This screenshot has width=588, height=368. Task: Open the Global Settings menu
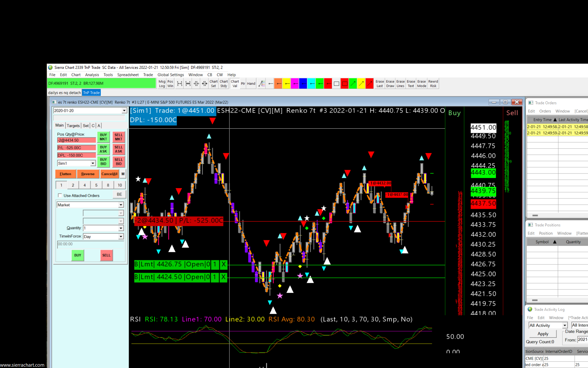171,75
